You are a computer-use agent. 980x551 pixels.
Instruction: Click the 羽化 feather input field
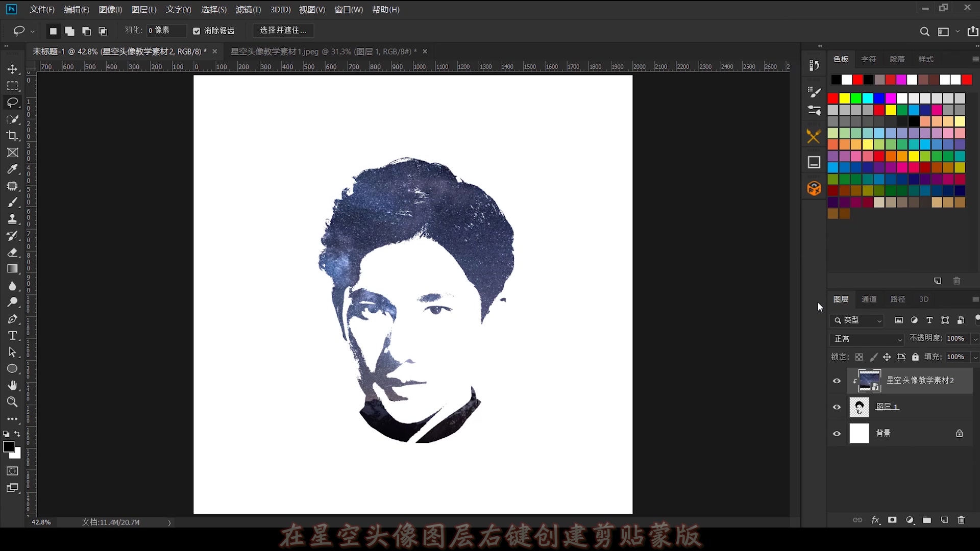click(166, 31)
